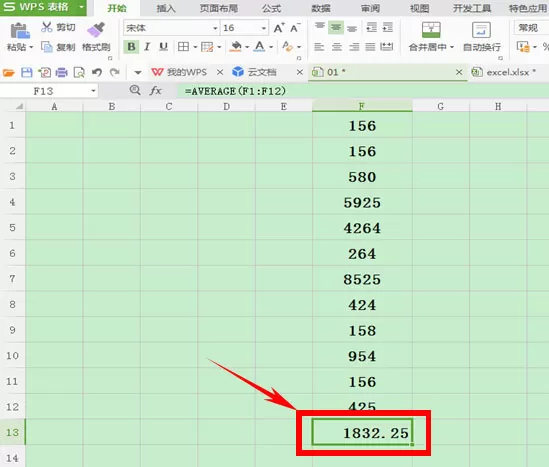The image size is (549, 467).
Task: Click the Merge and Center icon
Action: point(431,30)
